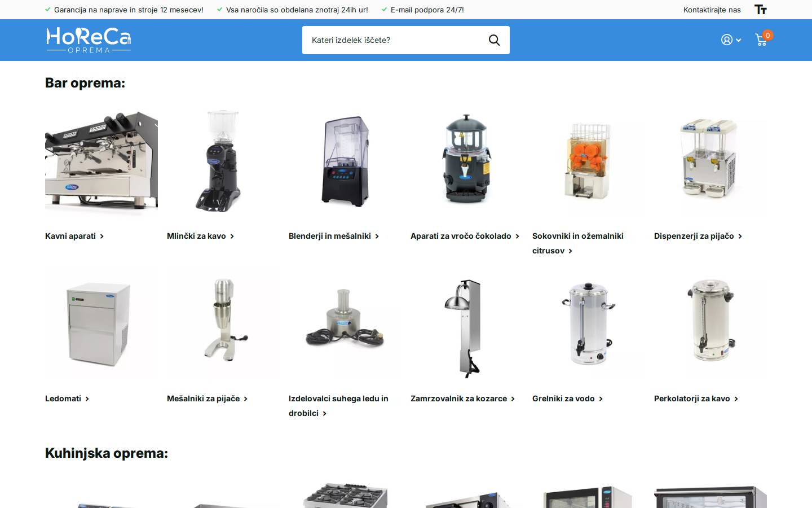
Task: Click the 12-month warranty text
Action: point(129,10)
